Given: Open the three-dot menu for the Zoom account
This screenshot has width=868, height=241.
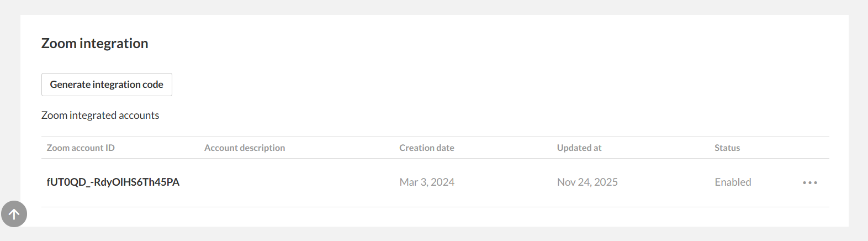Looking at the screenshot, I should (809, 182).
